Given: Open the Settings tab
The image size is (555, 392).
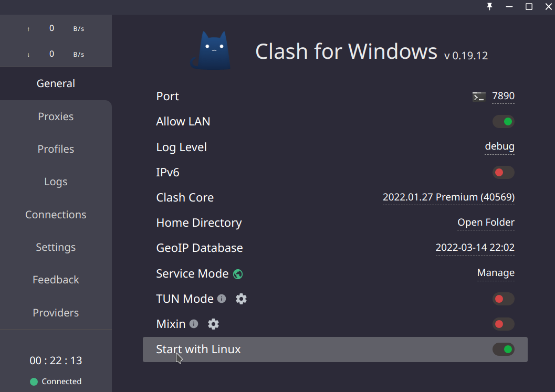Looking at the screenshot, I should 56,247.
